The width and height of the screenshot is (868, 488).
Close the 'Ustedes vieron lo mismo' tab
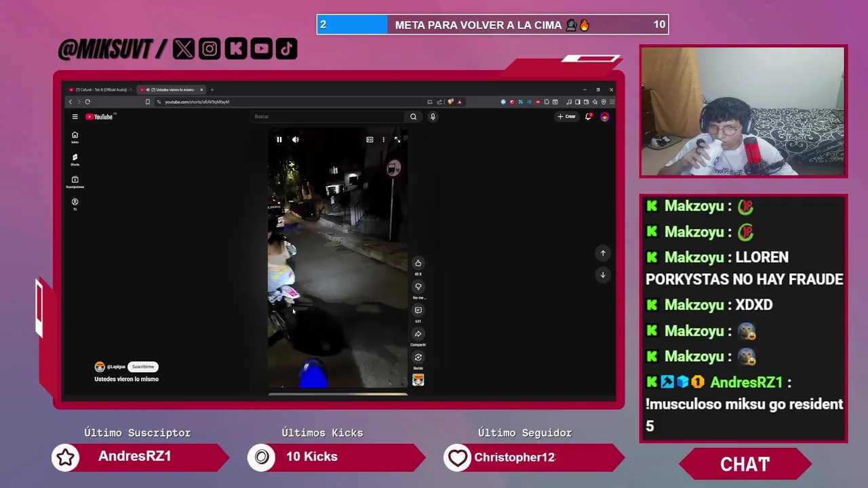tap(201, 89)
